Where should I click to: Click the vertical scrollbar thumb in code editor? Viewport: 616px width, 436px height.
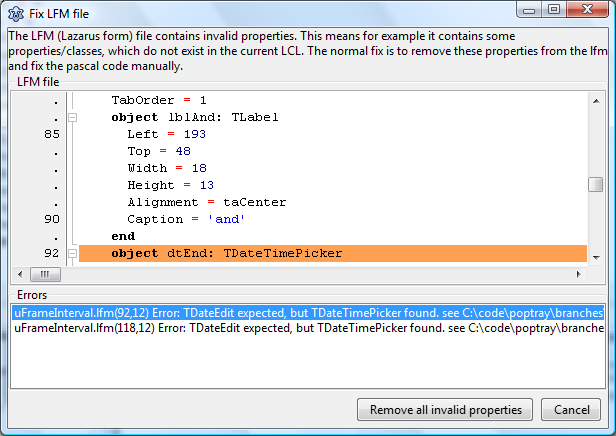[595, 184]
